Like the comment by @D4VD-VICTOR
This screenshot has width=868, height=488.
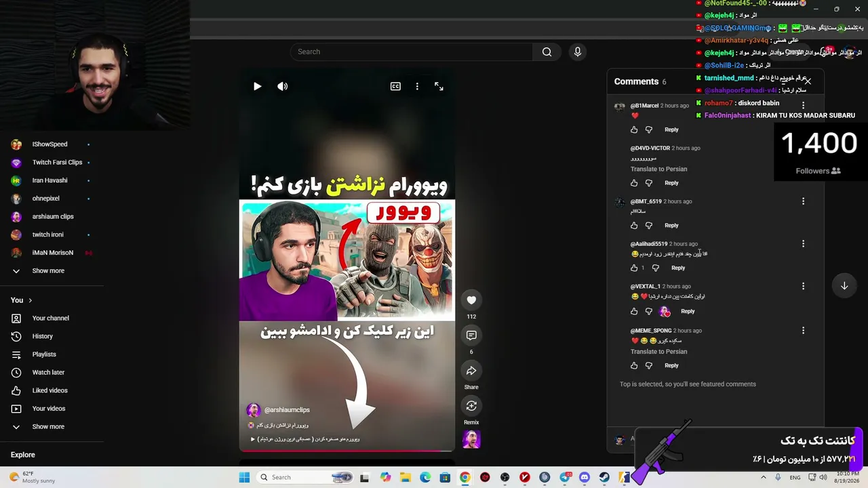click(x=634, y=183)
